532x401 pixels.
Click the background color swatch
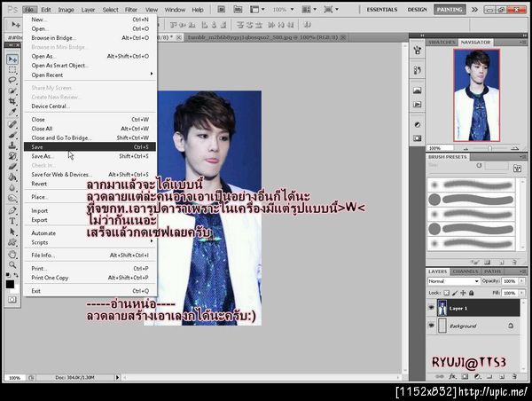[x=15, y=289]
